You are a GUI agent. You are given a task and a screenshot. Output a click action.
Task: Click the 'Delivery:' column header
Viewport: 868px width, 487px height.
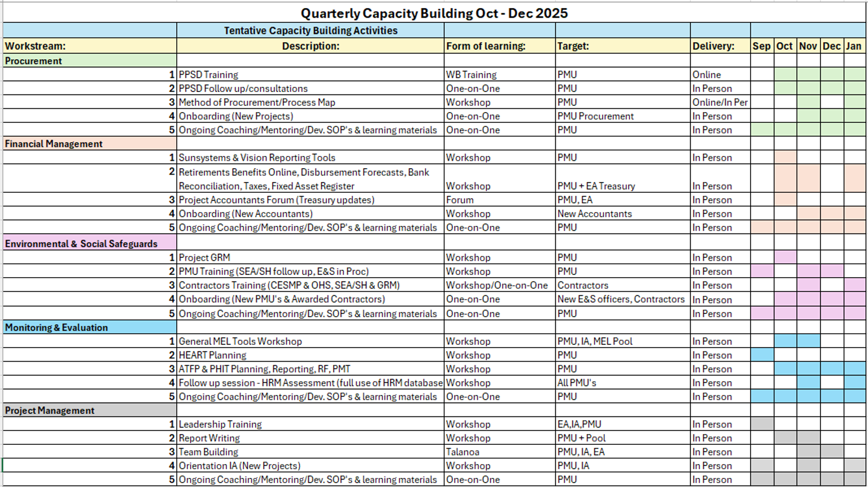point(719,46)
